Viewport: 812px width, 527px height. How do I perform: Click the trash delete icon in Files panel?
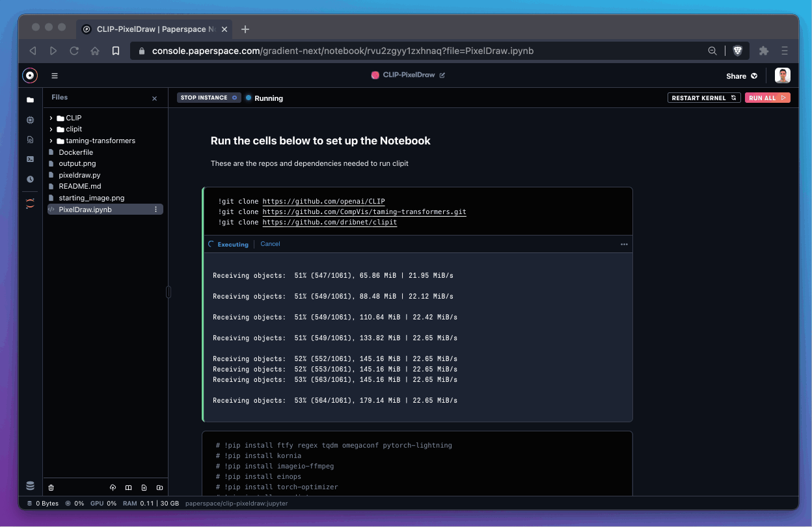click(x=51, y=487)
